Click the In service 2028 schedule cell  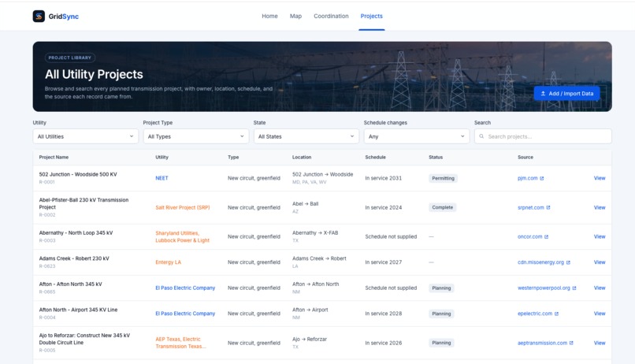pos(383,314)
